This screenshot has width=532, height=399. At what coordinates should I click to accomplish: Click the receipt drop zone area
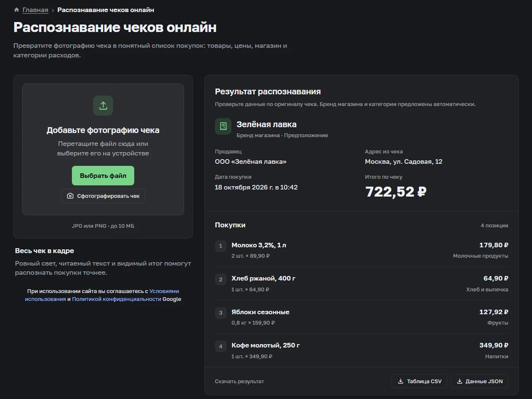click(x=103, y=150)
